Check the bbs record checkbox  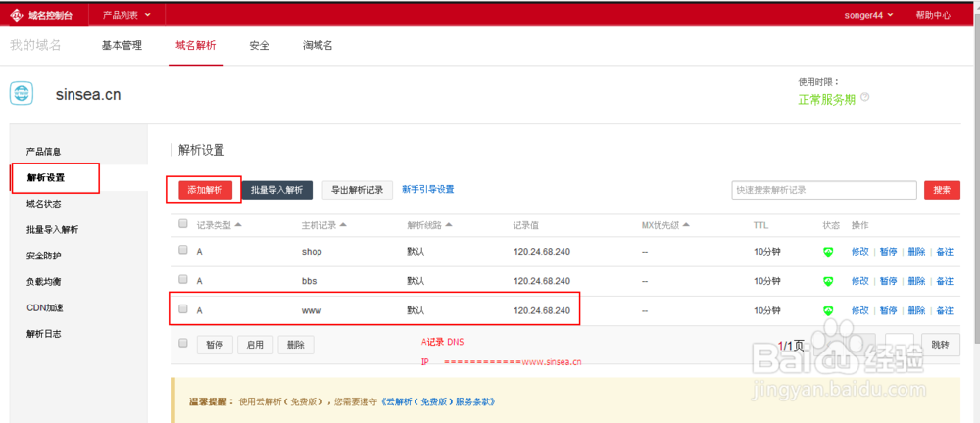[x=183, y=279]
